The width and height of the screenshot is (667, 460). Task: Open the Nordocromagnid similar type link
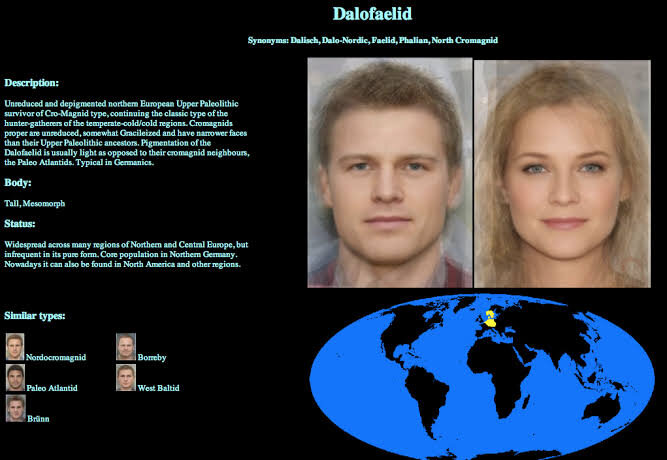(x=56, y=357)
